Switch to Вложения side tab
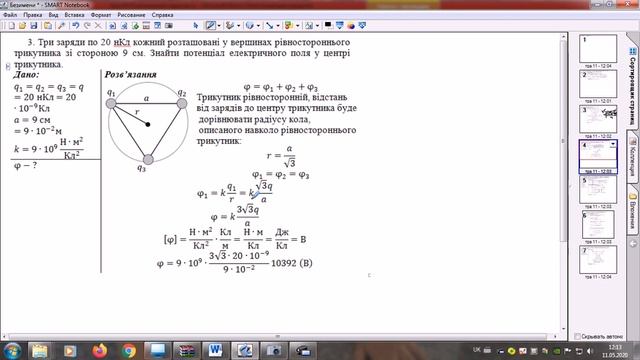Screen dimensions: 640x360 pos(632,210)
